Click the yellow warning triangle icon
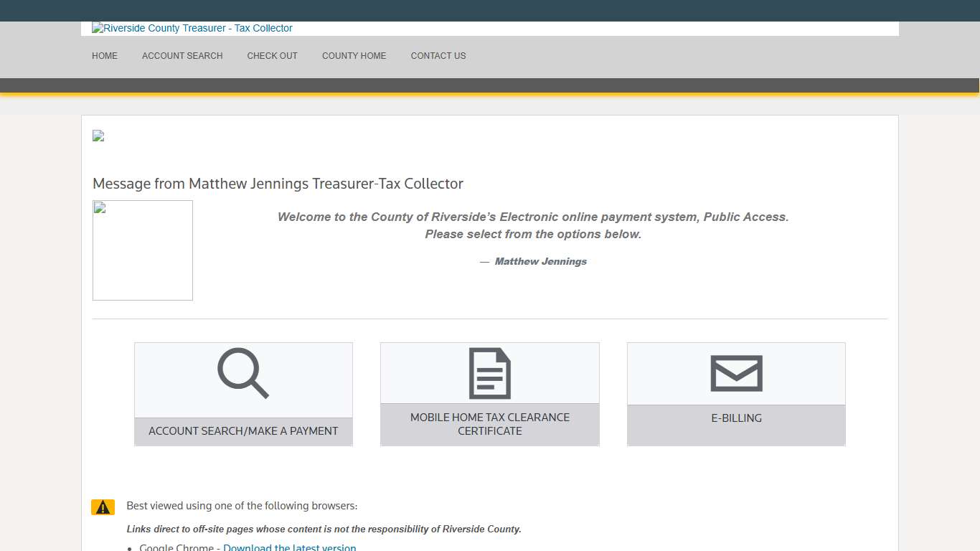 pyautogui.click(x=103, y=507)
